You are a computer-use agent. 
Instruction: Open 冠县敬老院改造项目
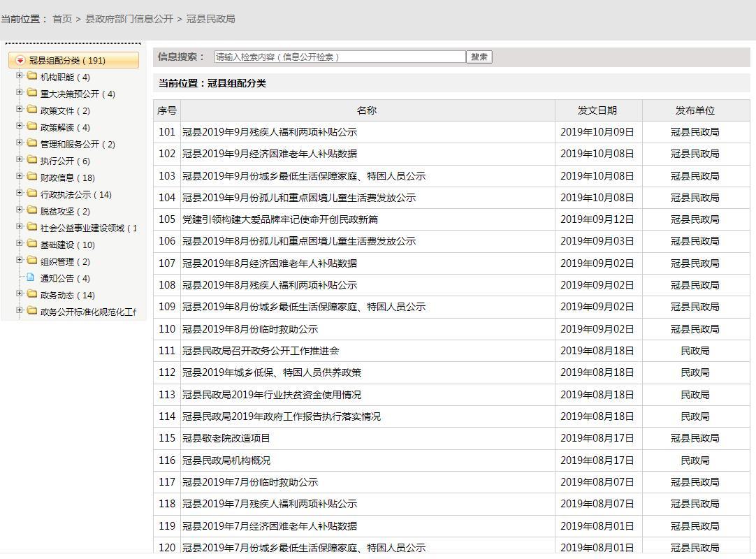(x=226, y=438)
